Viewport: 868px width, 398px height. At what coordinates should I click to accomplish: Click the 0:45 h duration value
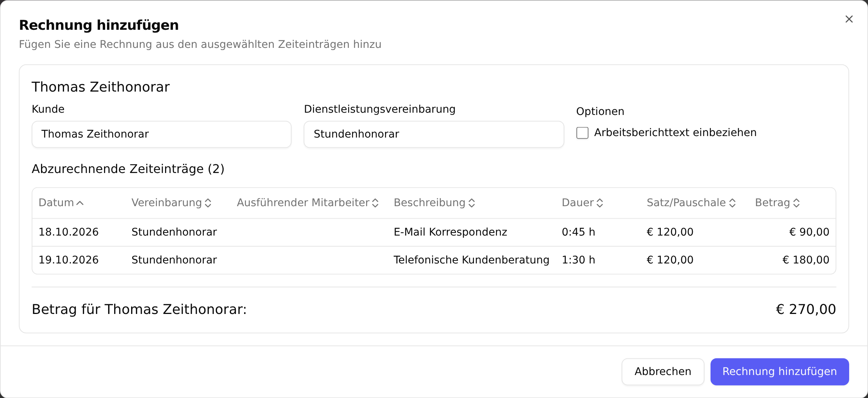[x=578, y=232]
